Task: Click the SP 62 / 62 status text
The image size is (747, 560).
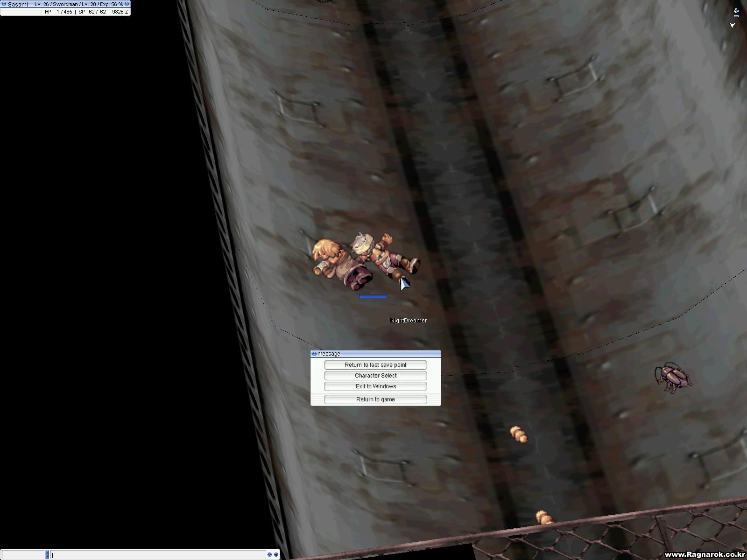Action: pos(92,12)
